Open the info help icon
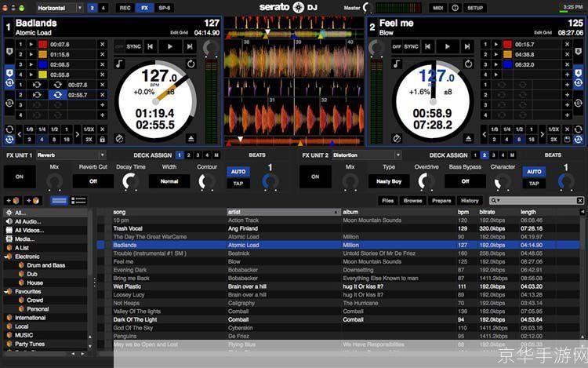Image resolution: width=588 pixels, height=368 pixels. coord(455,8)
